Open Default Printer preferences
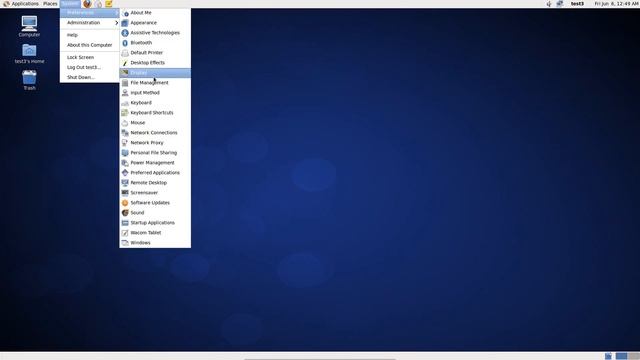640x360 pixels. tap(155, 53)
